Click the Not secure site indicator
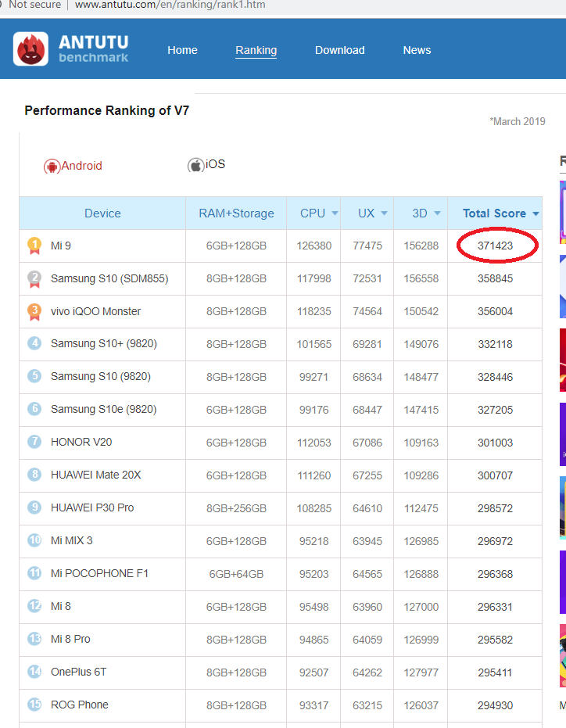Viewport: 566px width, 728px height. 35,5
